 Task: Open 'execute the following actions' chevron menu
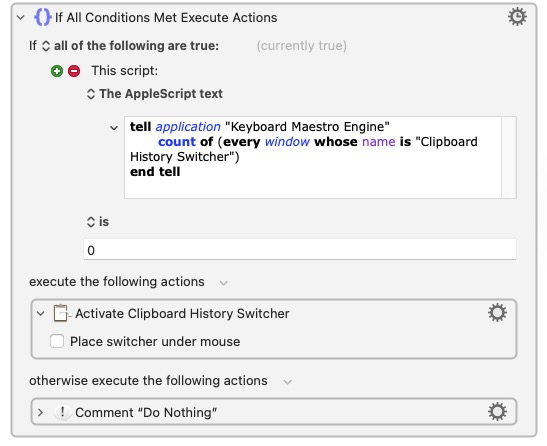pos(223,283)
